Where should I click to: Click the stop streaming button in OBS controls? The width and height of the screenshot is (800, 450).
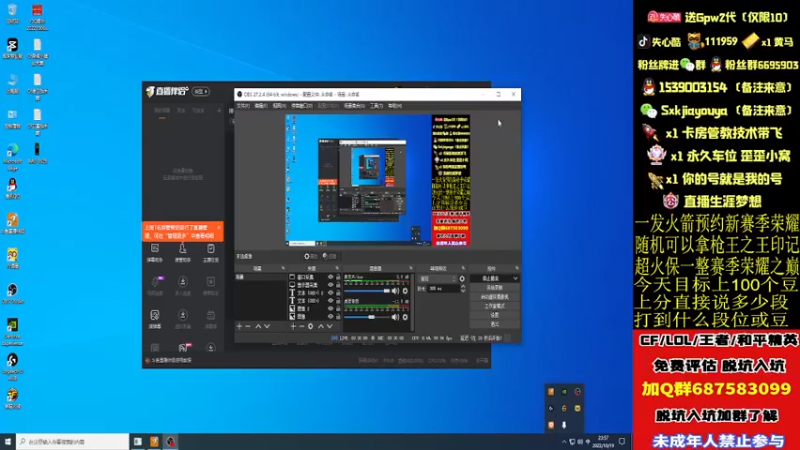click(x=491, y=279)
